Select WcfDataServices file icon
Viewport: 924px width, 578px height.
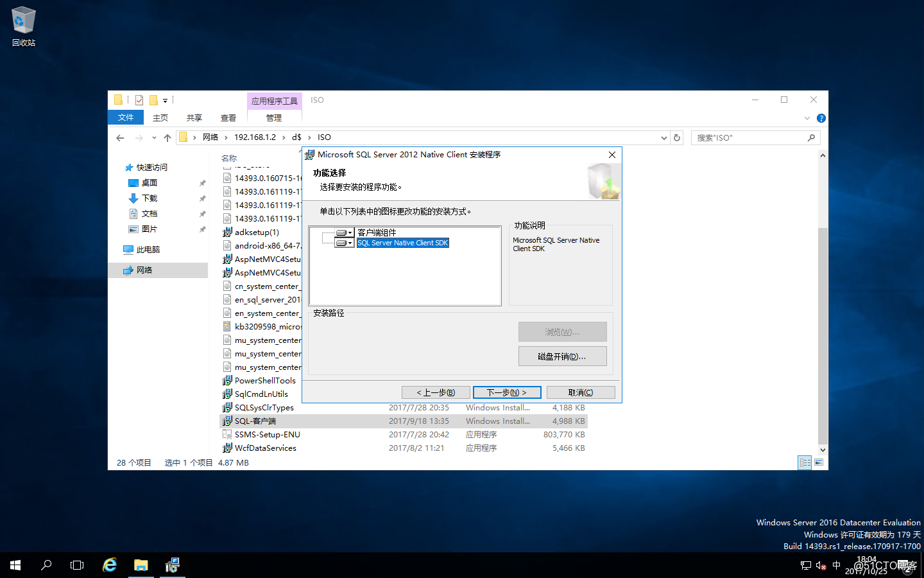[x=227, y=448]
